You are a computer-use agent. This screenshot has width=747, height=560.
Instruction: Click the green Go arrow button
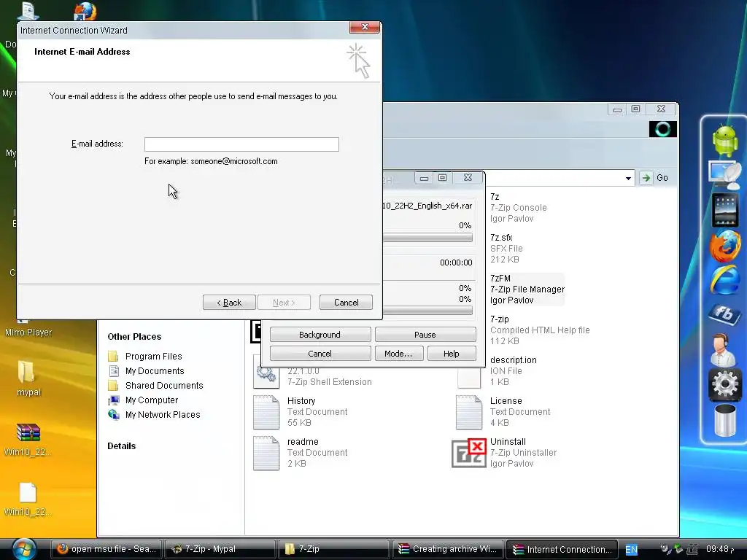646,178
